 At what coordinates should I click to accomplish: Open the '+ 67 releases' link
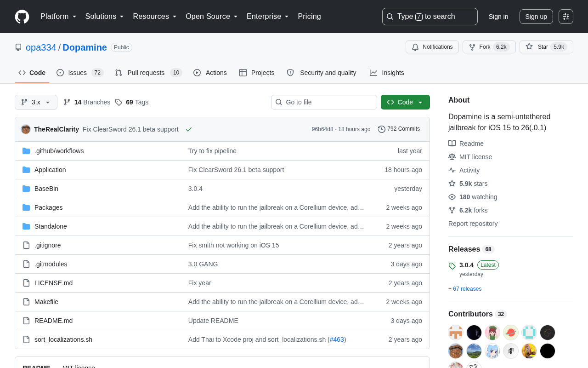pyautogui.click(x=465, y=289)
